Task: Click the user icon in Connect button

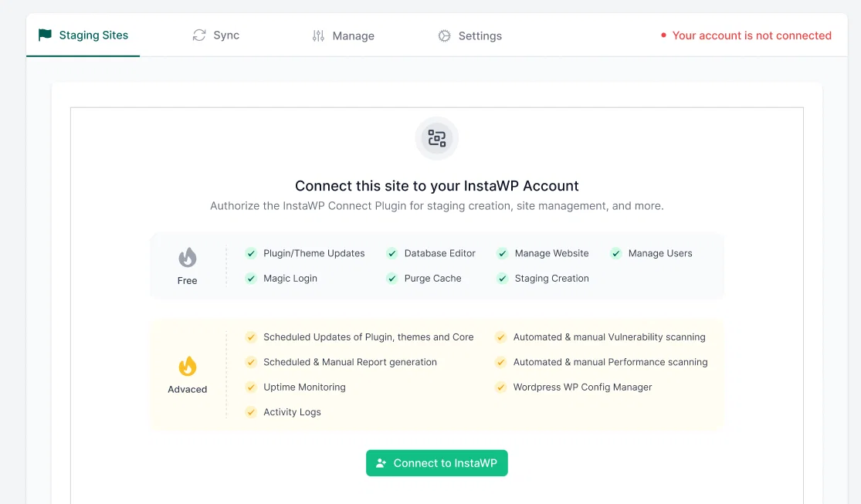Action: pyautogui.click(x=381, y=463)
